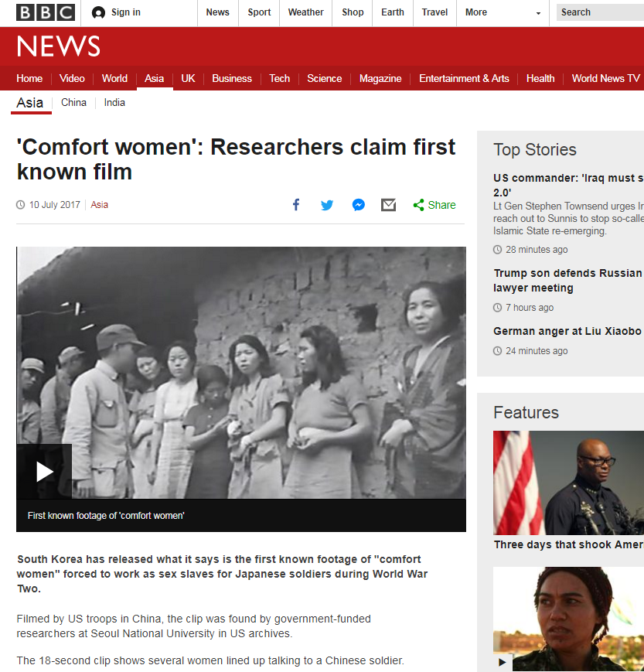Click the red Asia tag beside date
The height and width of the screenshot is (672, 644).
pos(100,205)
